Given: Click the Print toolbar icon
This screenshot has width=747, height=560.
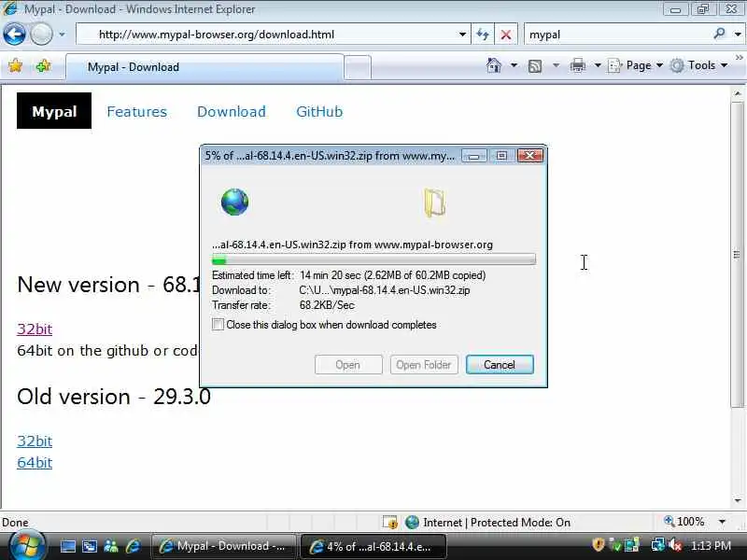Looking at the screenshot, I should 577,65.
